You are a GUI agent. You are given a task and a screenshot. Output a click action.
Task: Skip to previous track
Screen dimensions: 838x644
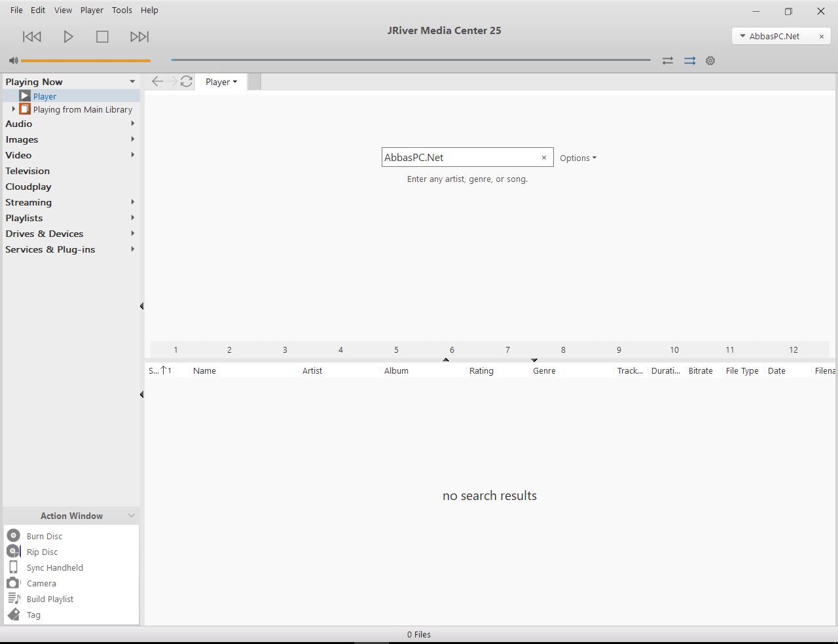[x=32, y=37]
